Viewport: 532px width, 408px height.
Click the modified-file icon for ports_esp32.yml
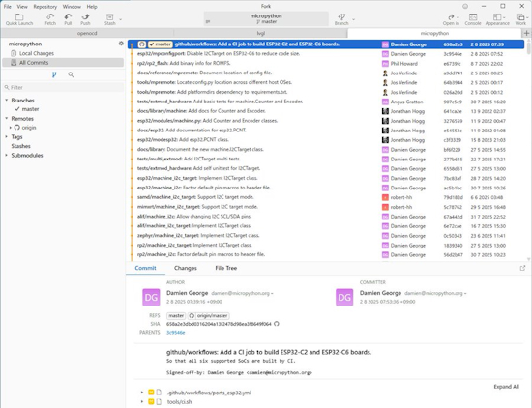point(151,393)
